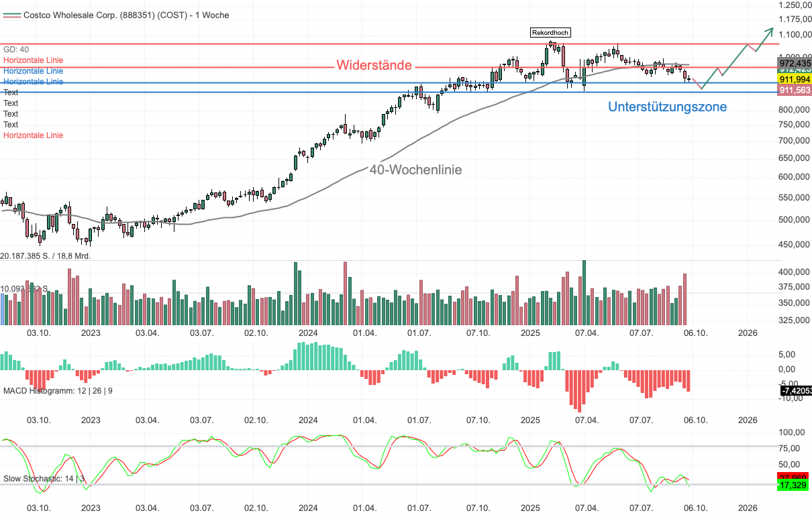Click the pink 911,563 price tag
The height and width of the screenshot is (517, 812).
[x=794, y=90]
